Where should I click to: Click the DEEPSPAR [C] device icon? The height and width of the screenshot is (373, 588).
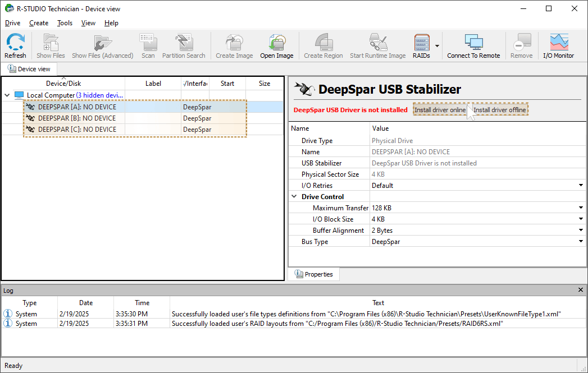point(30,129)
